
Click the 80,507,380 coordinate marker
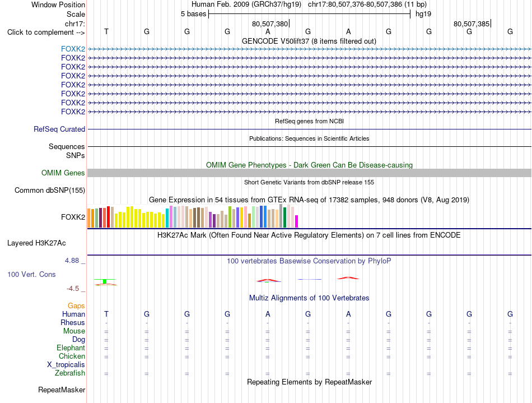tap(270, 24)
